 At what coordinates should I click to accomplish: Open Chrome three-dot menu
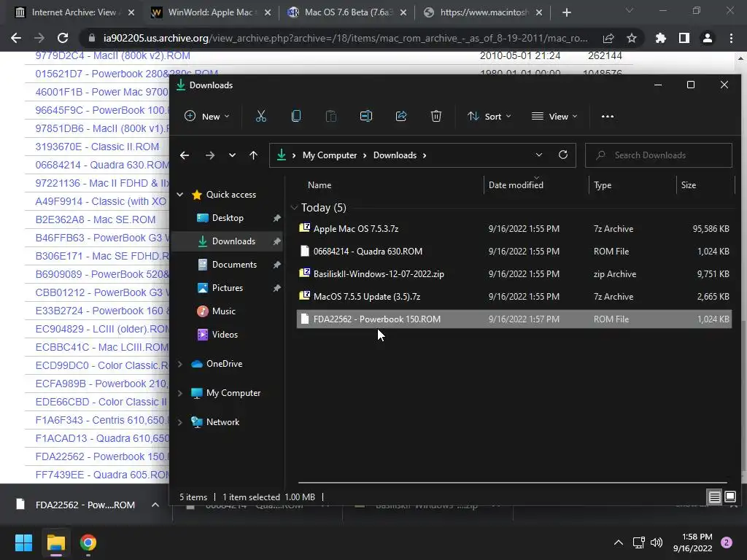tap(731, 38)
